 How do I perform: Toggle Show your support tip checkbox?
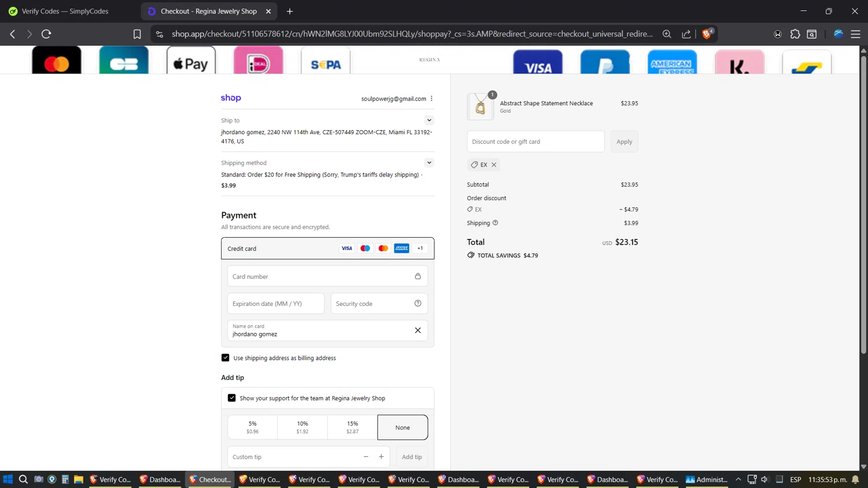point(231,398)
